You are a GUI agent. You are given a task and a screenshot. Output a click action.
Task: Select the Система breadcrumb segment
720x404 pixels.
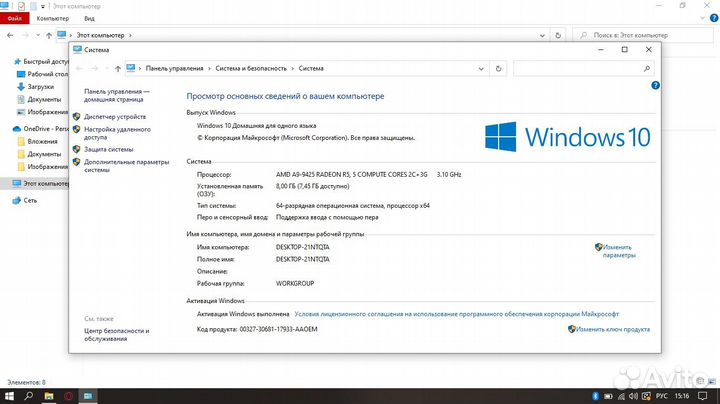[x=311, y=68]
